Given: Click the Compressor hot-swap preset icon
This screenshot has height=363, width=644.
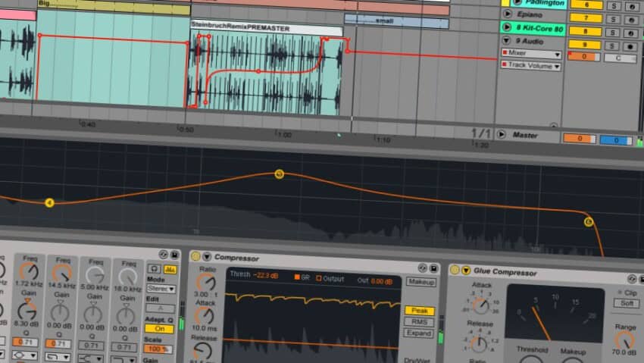Looking at the screenshot, I should (423, 268).
